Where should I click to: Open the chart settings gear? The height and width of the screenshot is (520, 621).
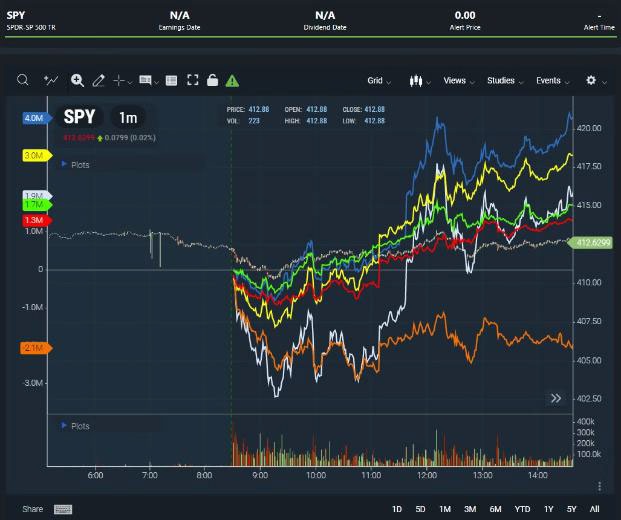pos(591,80)
